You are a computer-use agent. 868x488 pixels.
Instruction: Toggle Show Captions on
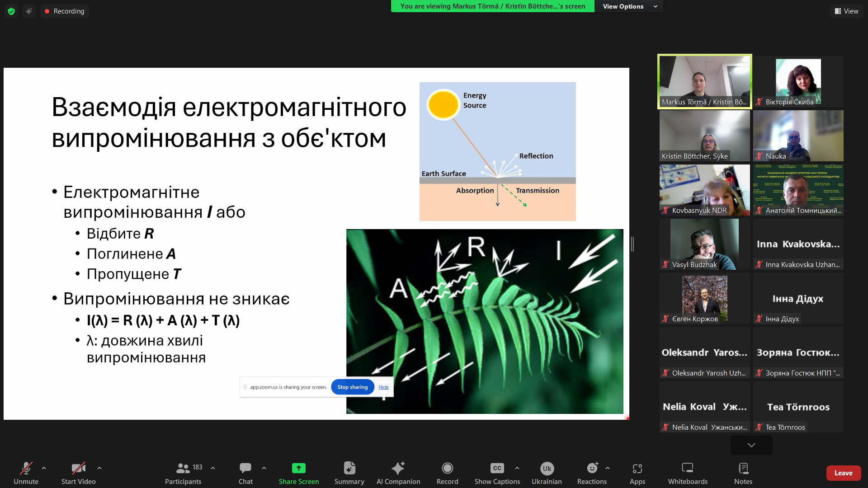[497, 473]
